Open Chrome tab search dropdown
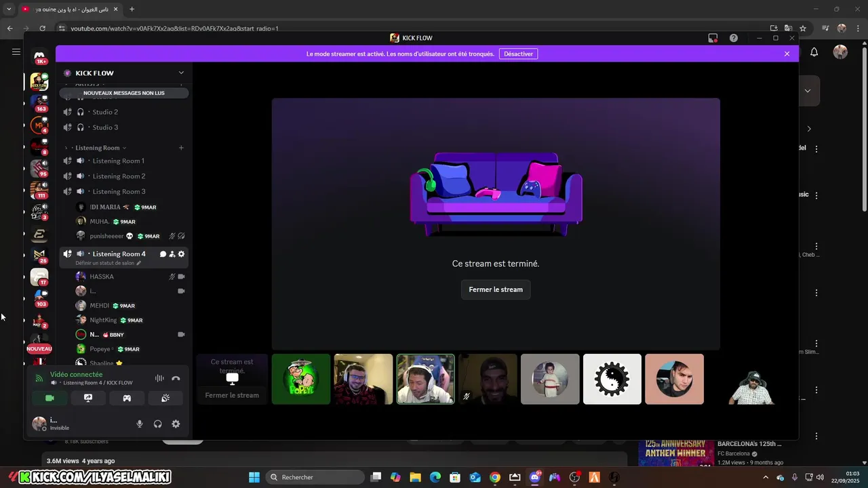 [x=9, y=9]
